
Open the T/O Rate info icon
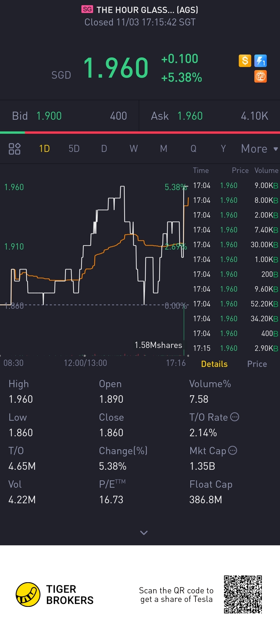[235, 417]
